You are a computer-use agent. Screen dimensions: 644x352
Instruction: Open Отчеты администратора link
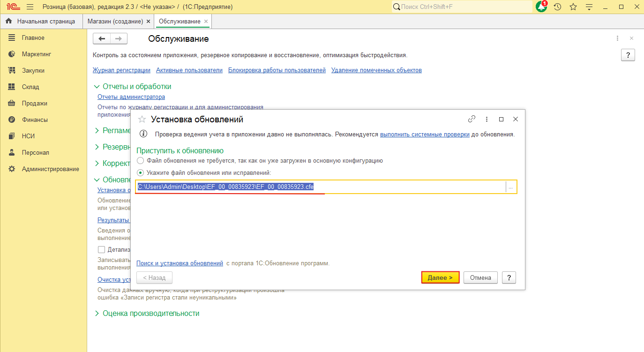pyautogui.click(x=131, y=97)
